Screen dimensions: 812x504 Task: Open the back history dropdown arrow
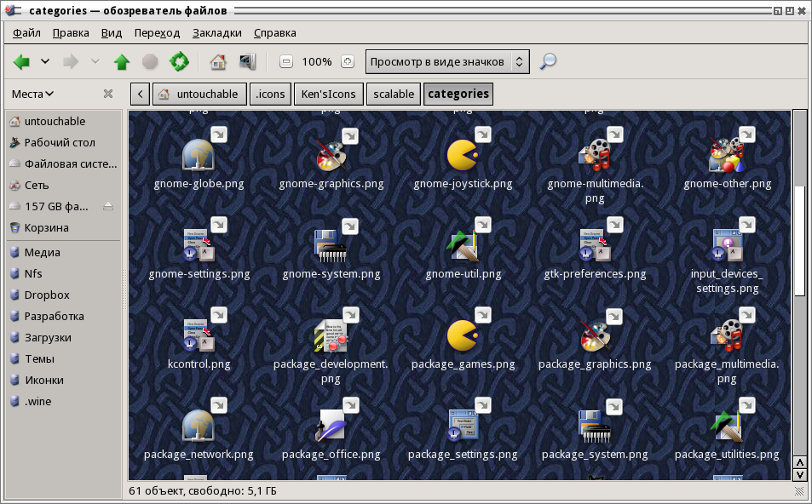click(45, 61)
